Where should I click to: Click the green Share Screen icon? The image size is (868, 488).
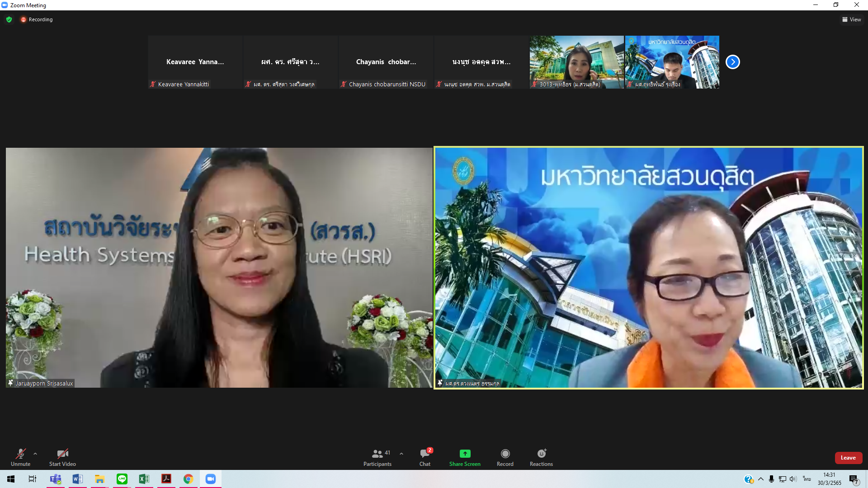coord(465,454)
